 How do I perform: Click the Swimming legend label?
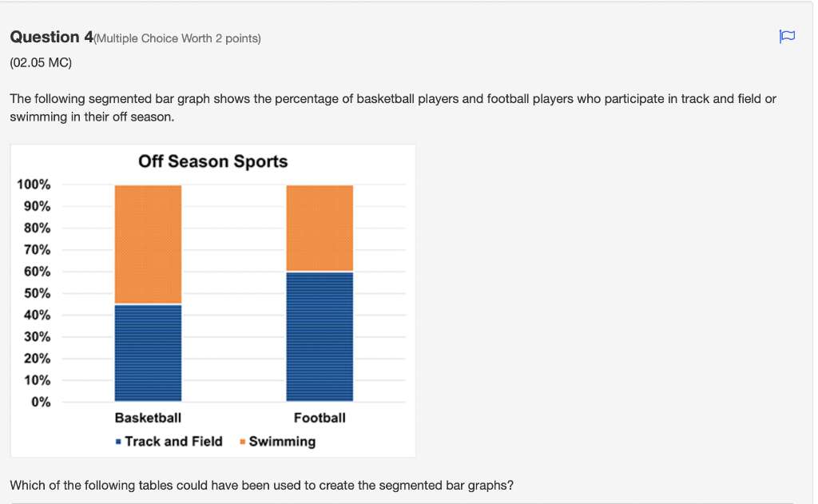282,442
